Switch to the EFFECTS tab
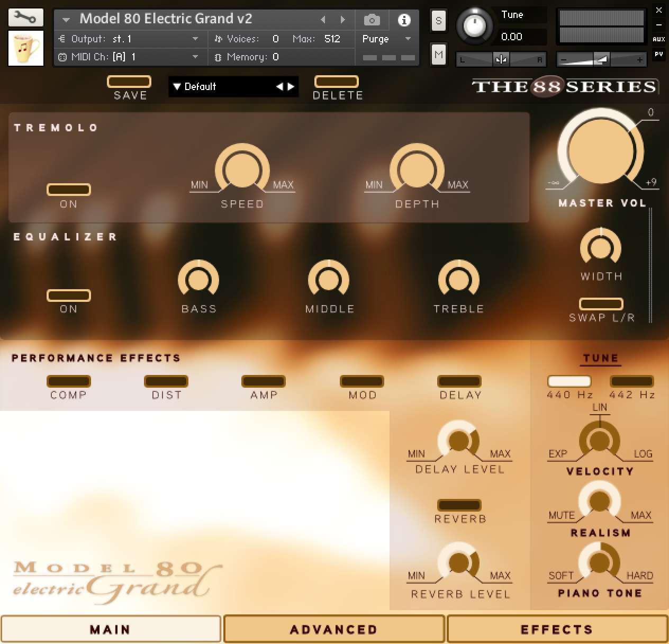 pos(557,629)
